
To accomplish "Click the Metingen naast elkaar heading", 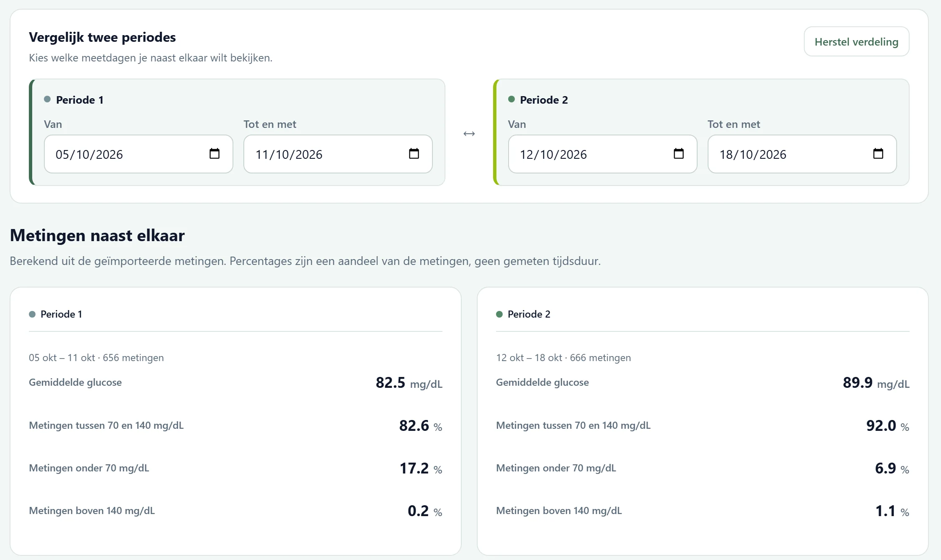I will [x=97, y=236].
